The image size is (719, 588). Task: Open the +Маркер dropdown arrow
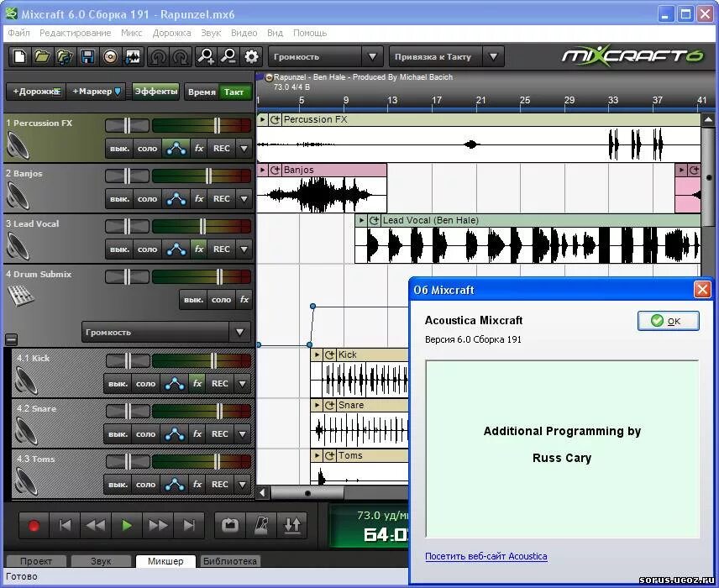tap(118, 92)
